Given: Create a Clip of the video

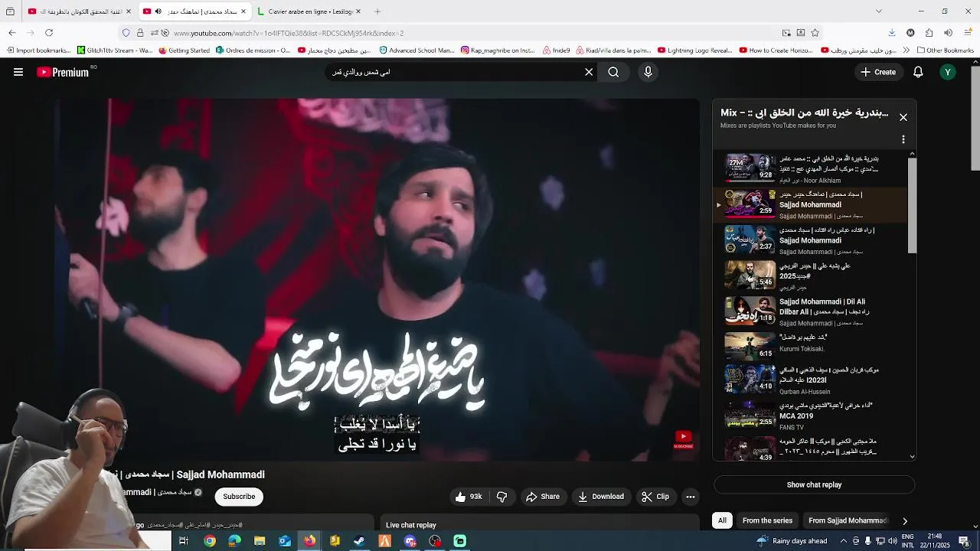Looking at the screenshot, I should 655,497.
